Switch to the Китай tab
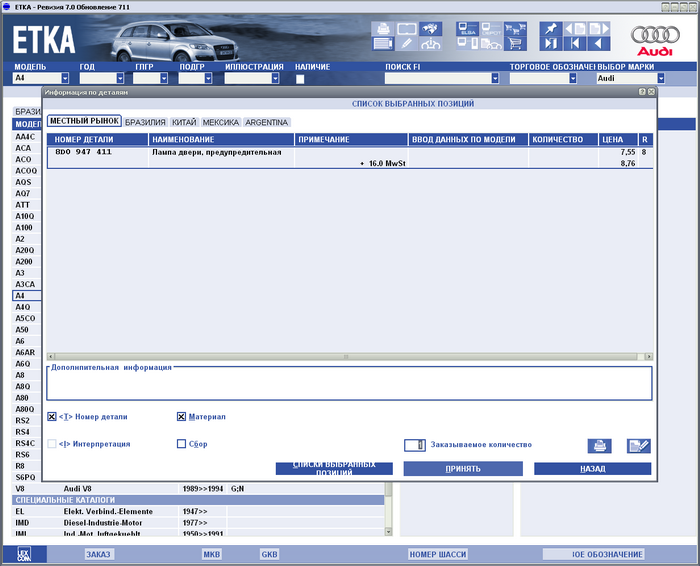This screenshot has height=566, width=700. 184,122
